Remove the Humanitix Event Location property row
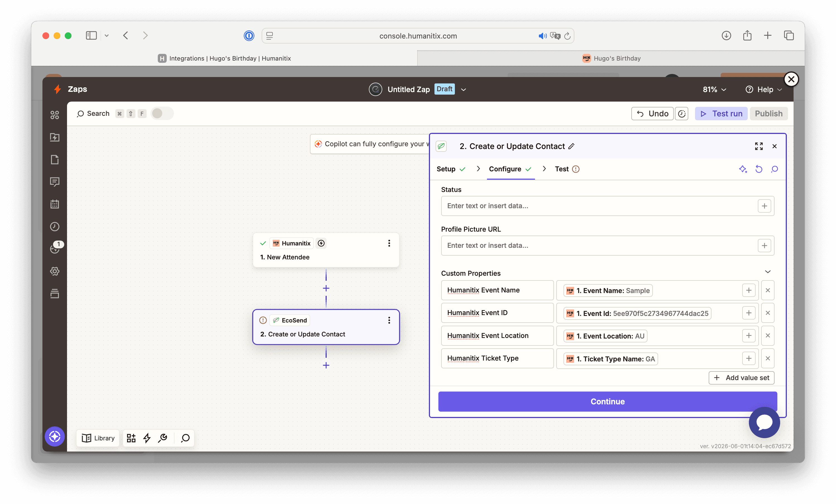Image resolution: width=836 pixels, height=504 pixels. pos(768,336)
